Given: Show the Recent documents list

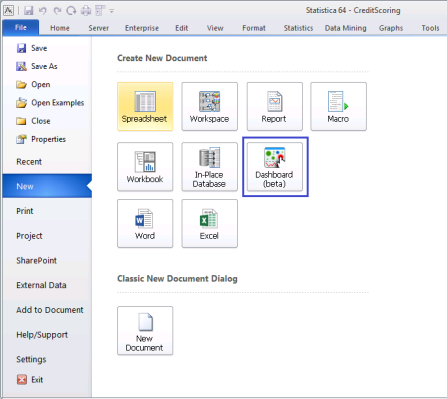Looking at the screenshot, I should (x=29, y=162).
